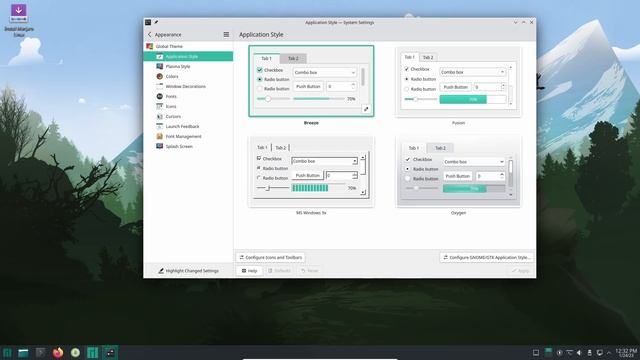Click the Highlight Changed Settings button
The width and height of the screenshot is (640, 360).
(x=188, y=271)
